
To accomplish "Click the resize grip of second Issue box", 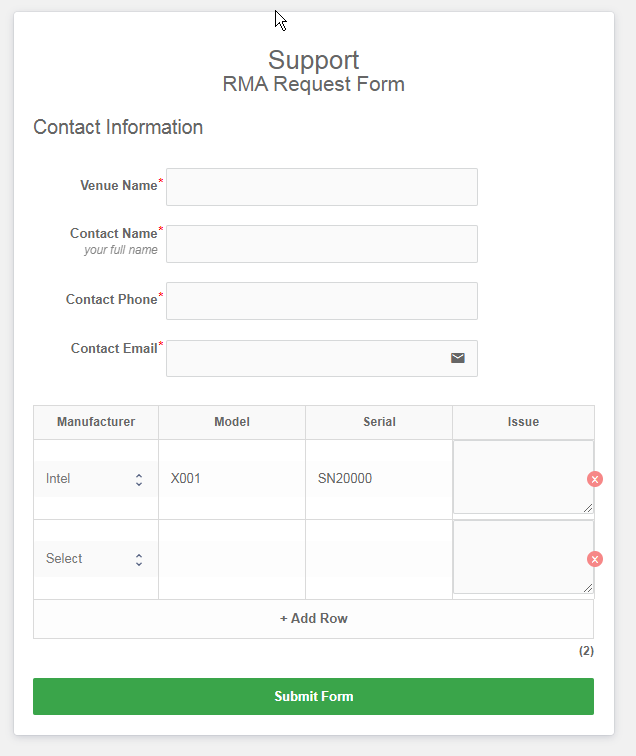I will coord(587,588).
